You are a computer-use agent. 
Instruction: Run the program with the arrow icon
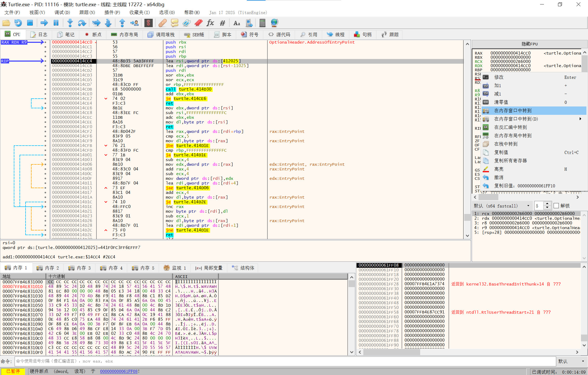[44, 23]
